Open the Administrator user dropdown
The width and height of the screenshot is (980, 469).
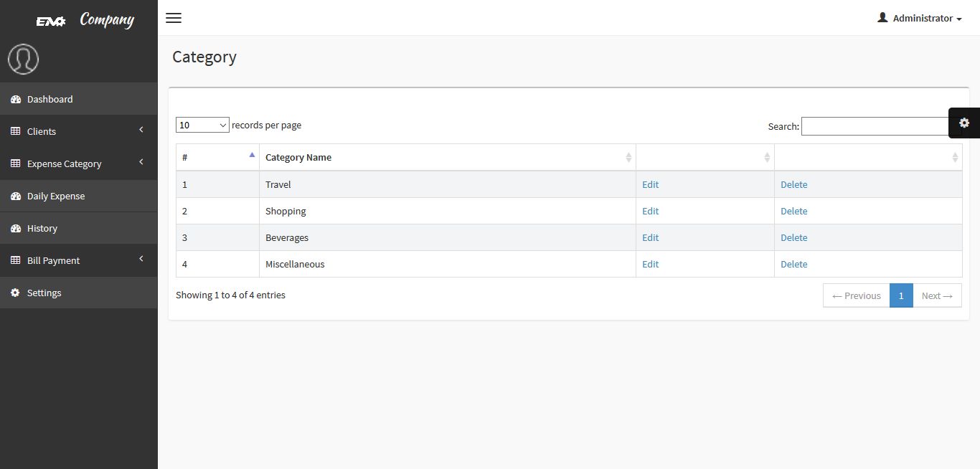pyautogui.click(x=919, y=18)
